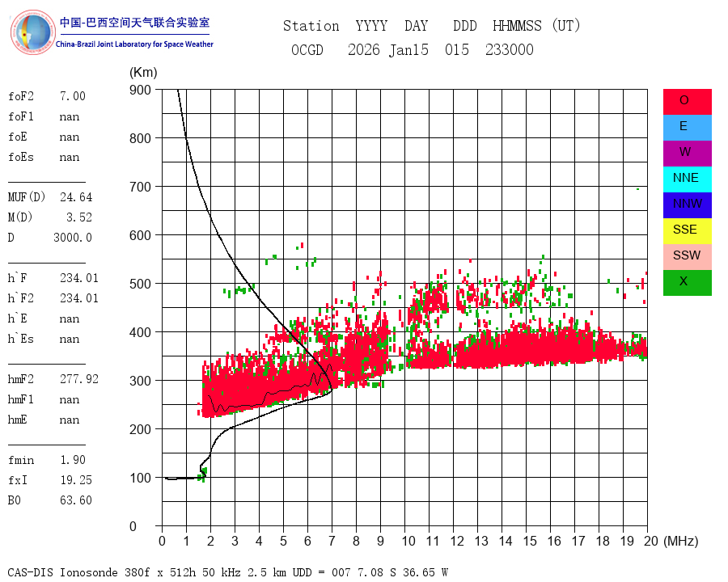728x582 pixels.
Task: Click the purple W legend swatch
Action: point(687,153)
